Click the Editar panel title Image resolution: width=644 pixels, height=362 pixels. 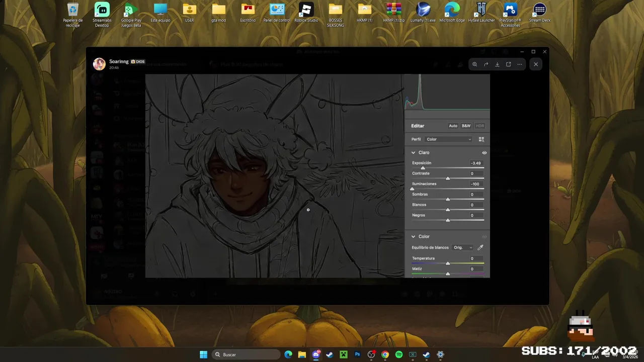point(418,126)
